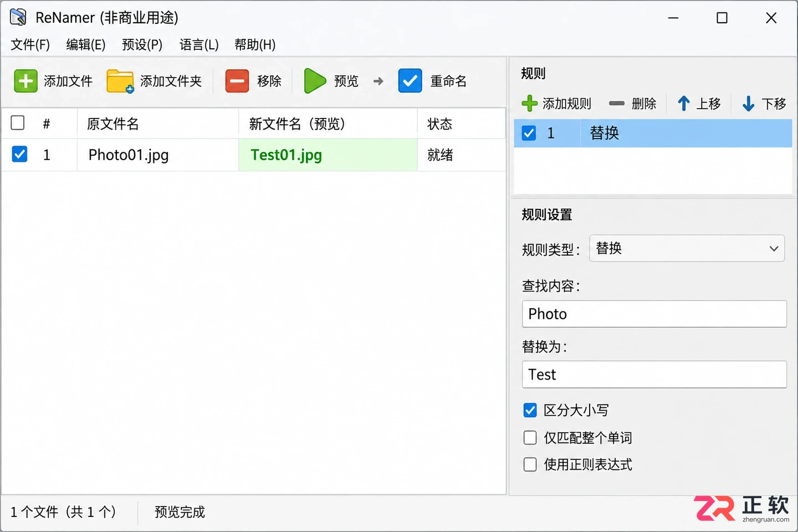Select the 替换 rule row
The image size is (798, 532).
[x=653, y=133]
